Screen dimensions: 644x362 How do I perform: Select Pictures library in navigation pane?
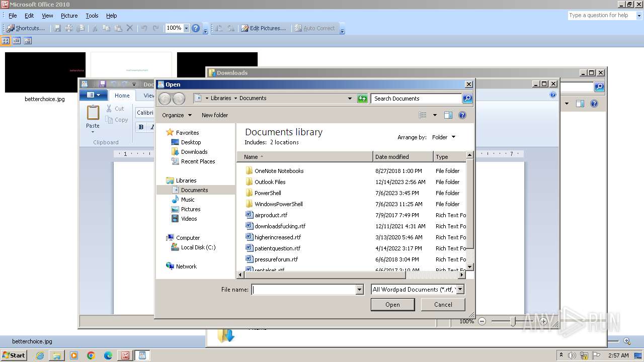coord(191,209)
